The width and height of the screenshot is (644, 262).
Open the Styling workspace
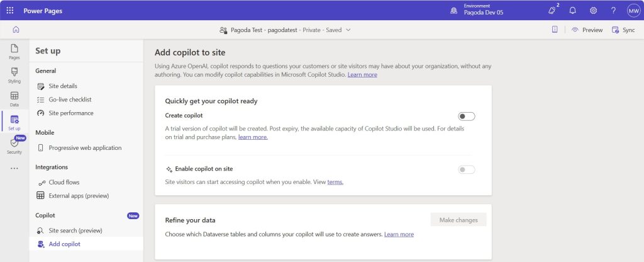(14, 76)
